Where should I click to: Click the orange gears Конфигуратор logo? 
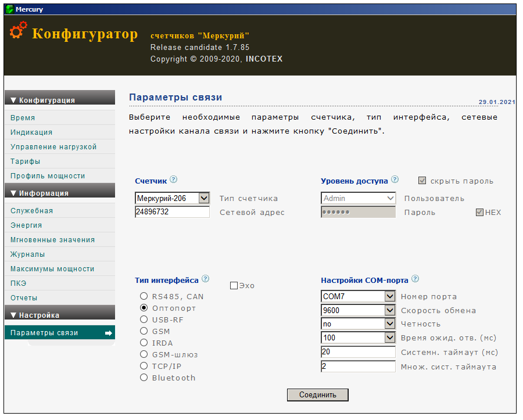pyautogui.click(x=18, y=30)
